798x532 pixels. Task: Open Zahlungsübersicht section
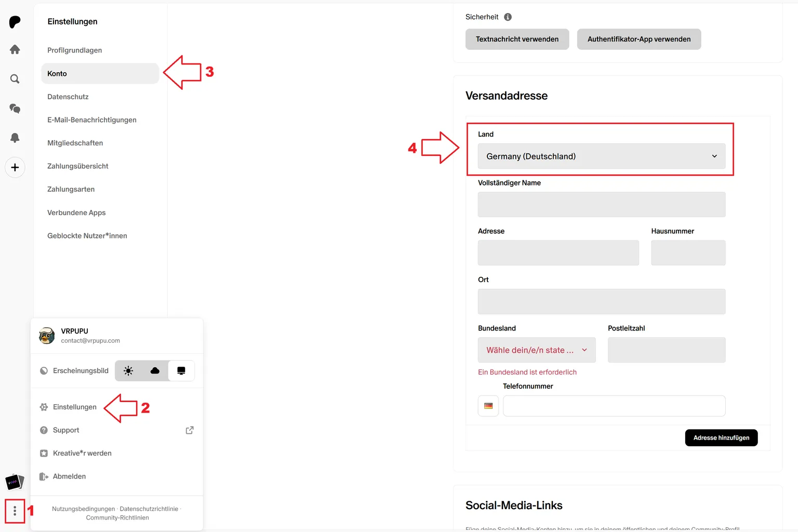(x=78, y=166)
